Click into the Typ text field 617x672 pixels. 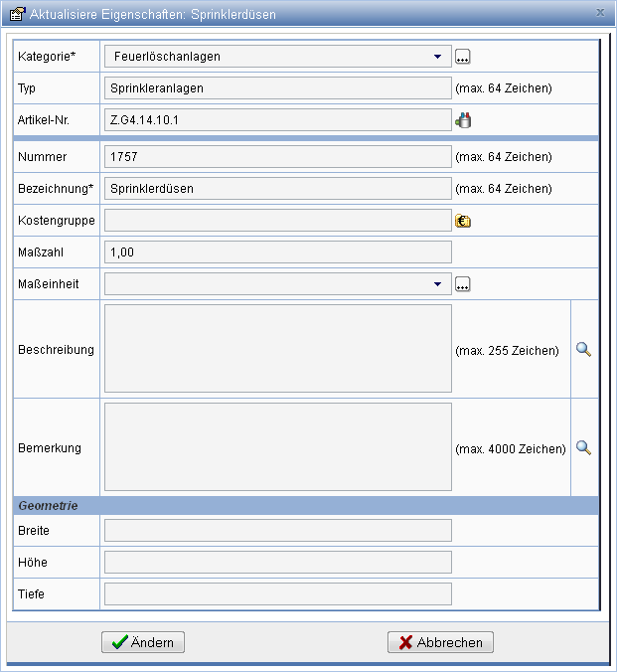[277, 88]
